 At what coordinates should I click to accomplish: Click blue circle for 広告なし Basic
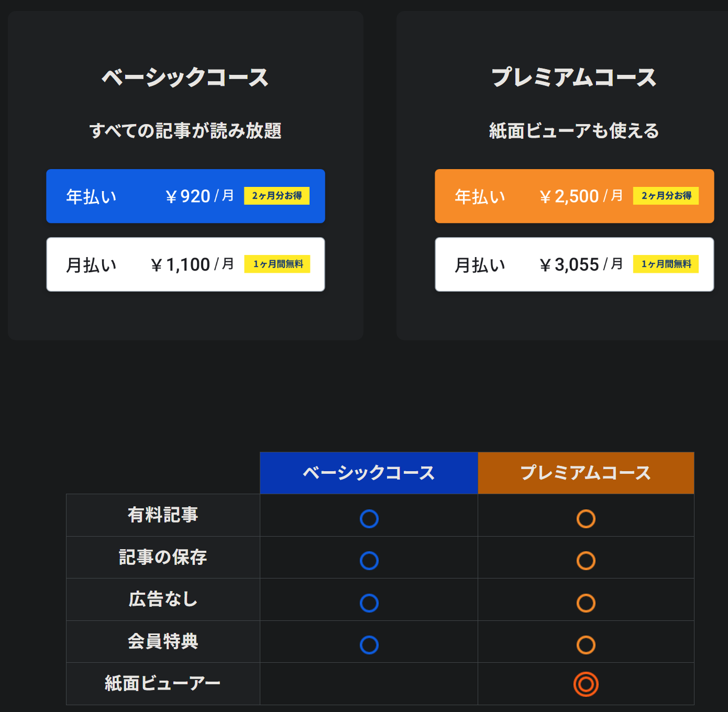coord(369,603)
